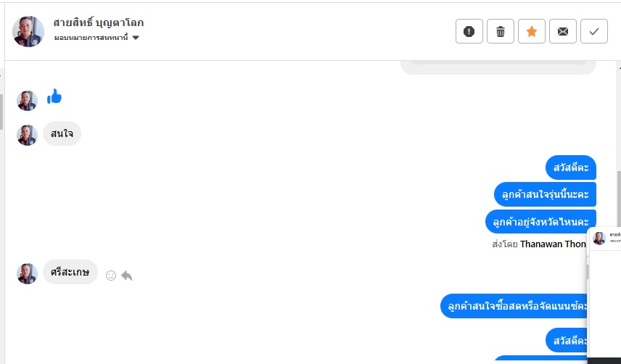Open สายสิทธิ์ บุญตาโลก profile picture in header

[28, 31]
